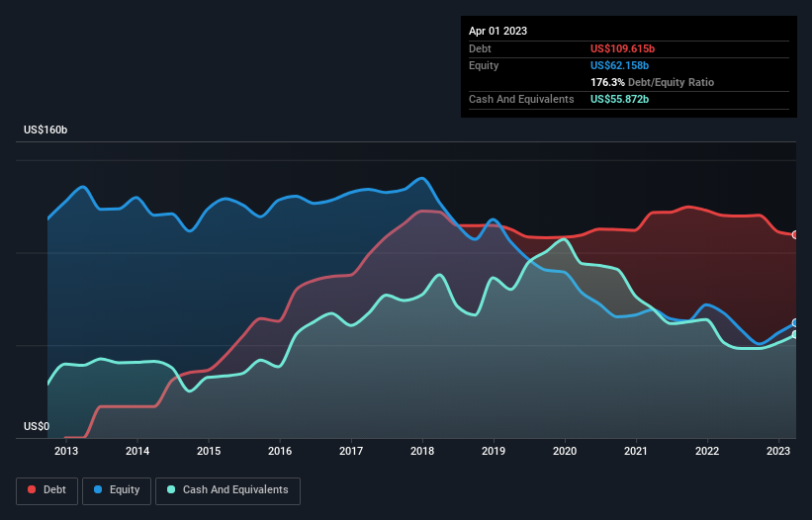Image resolution: width=812 pixels, height=520 pixels.
Task: Select the 2017 x-axis label
Action: coord(351,451)
